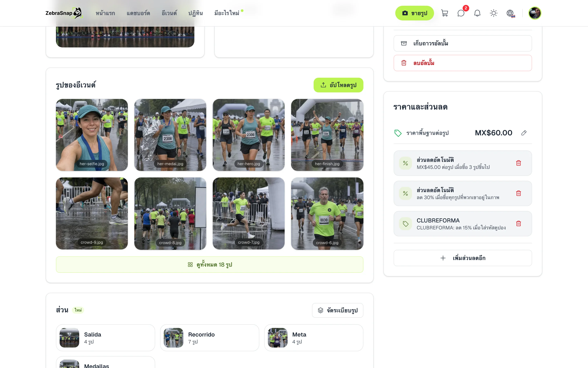This screenshot has height=368, width=588.
Task: Click the ขายรูป button
Action: tap(414, 13)
